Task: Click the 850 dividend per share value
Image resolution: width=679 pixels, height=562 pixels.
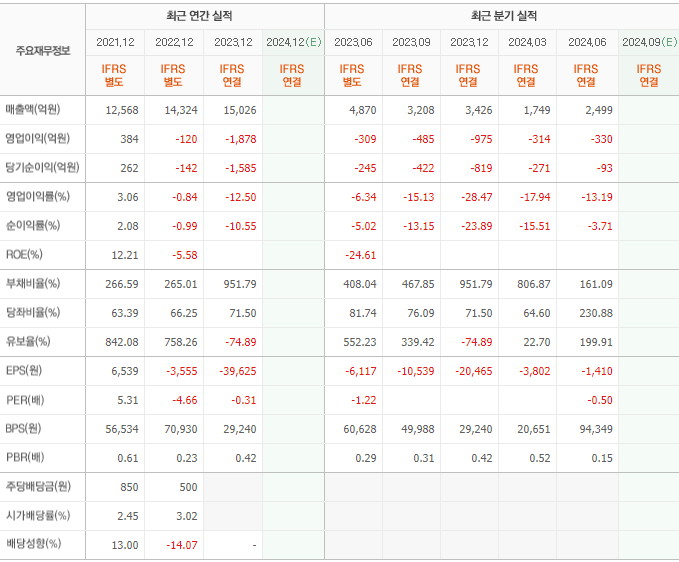Action: (x=129, y=488)
